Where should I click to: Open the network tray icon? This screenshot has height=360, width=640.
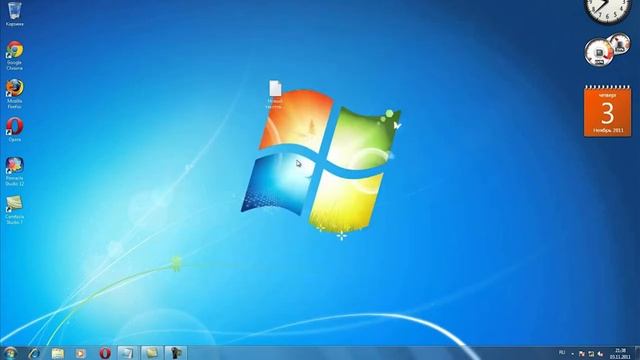tap(591, 353)
